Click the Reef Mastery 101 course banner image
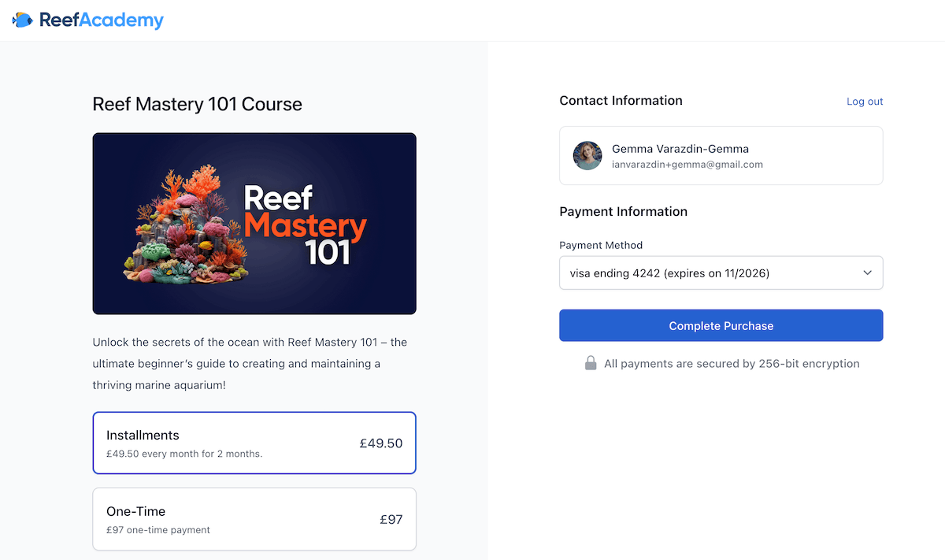The height and width of the screenshot is (560, 945). 254,224
